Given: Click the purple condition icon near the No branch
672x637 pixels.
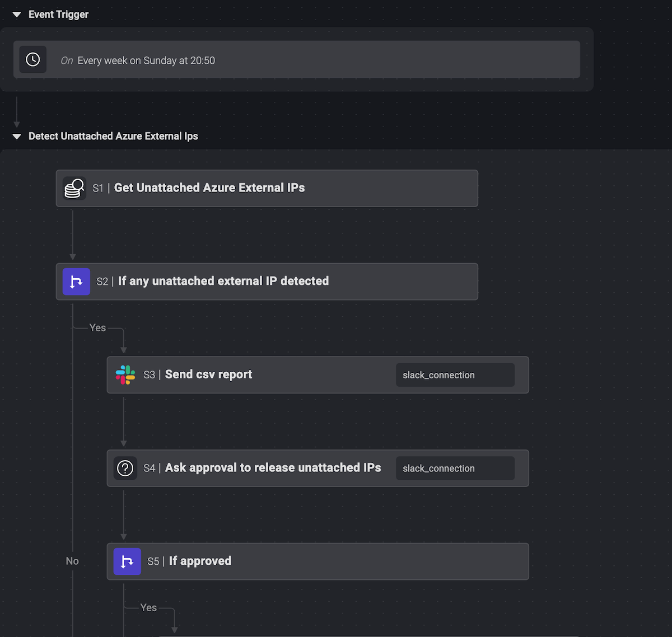Looking at the screenshot, I should tap(127, 561).
